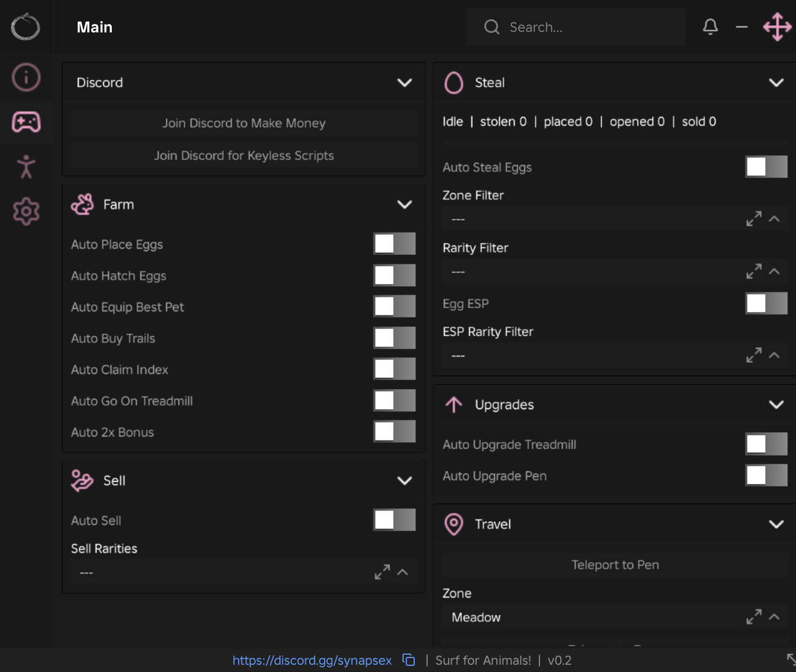Open the ESP Rarity Filter dropdown

pos(615,356)
